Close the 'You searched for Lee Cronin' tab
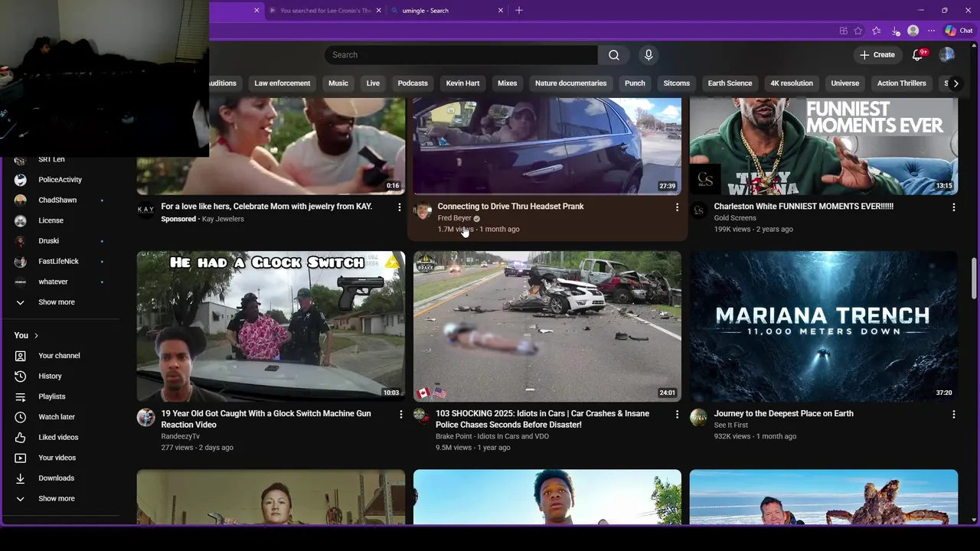Screen dimensions: 980x551 click(378, 10)
